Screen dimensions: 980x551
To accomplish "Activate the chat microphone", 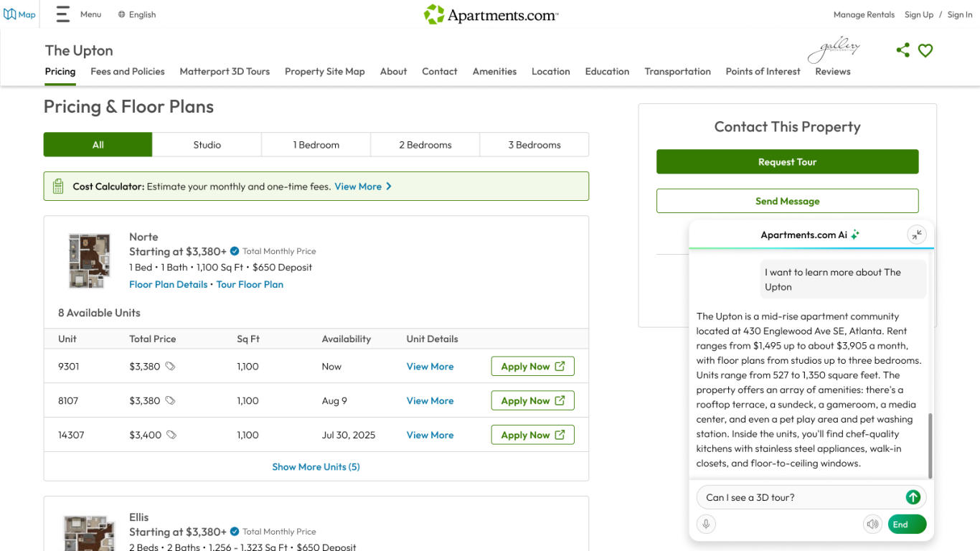I will click(706, 524).
